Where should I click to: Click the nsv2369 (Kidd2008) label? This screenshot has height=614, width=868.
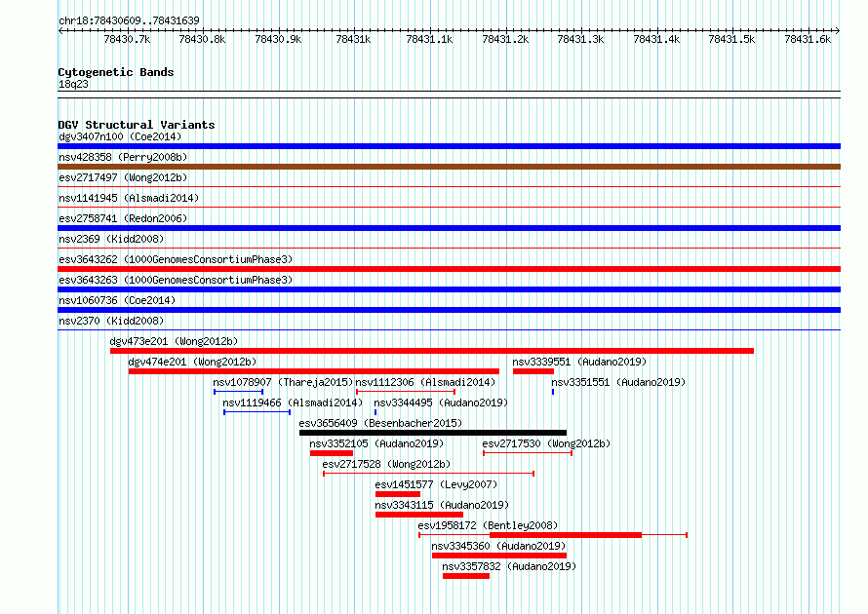[x=111, y=239]
